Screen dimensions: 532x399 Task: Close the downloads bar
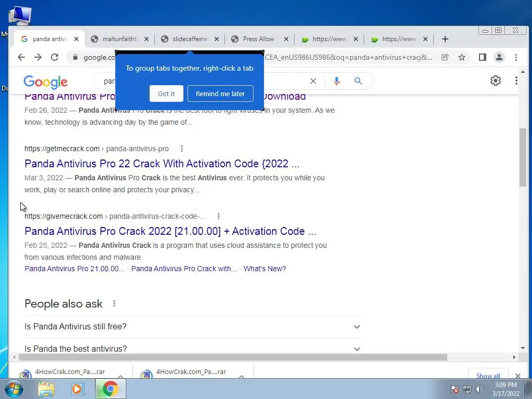pyautogui.click(x=518, y=376)
